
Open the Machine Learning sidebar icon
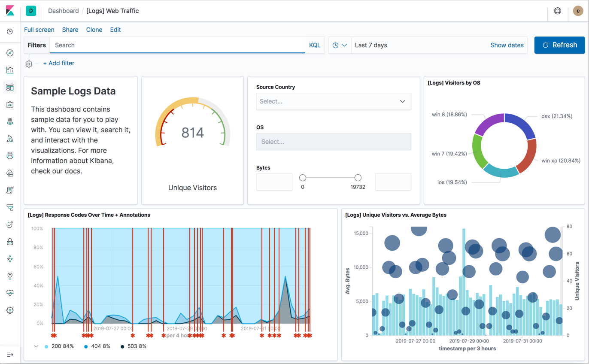coord(9,139)
